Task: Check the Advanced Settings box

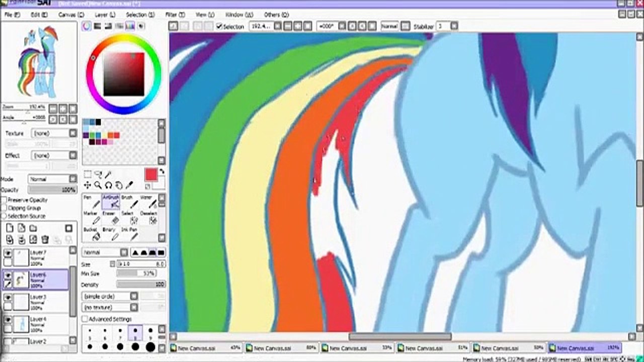Action: (85, 319)
